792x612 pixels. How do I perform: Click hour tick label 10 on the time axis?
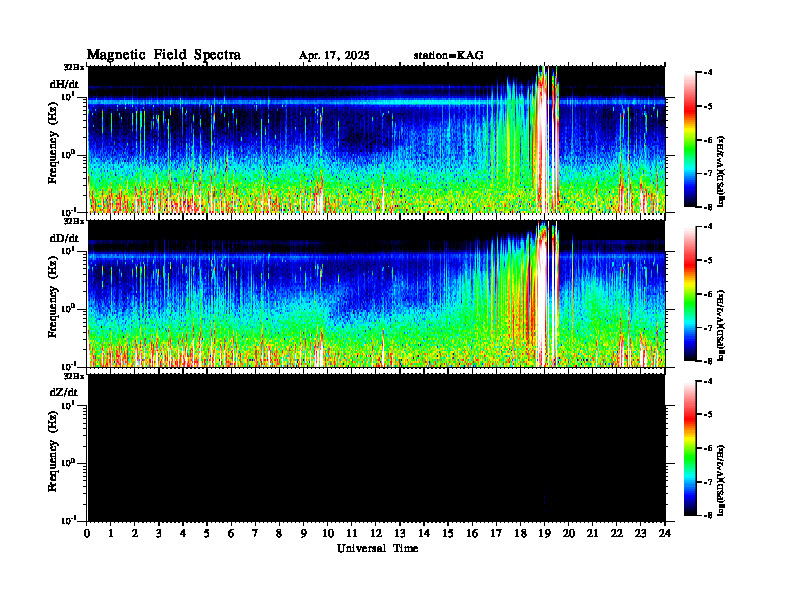point(328,533)
